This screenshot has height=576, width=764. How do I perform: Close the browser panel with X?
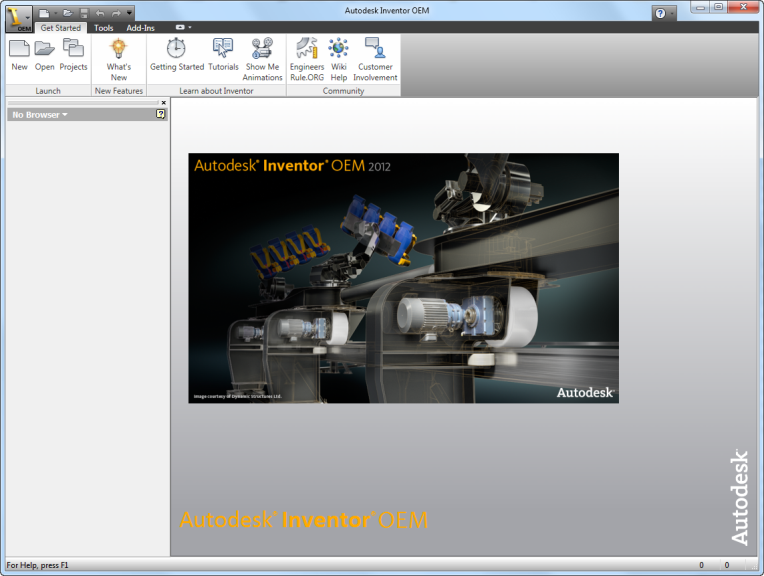click(164, 102)
